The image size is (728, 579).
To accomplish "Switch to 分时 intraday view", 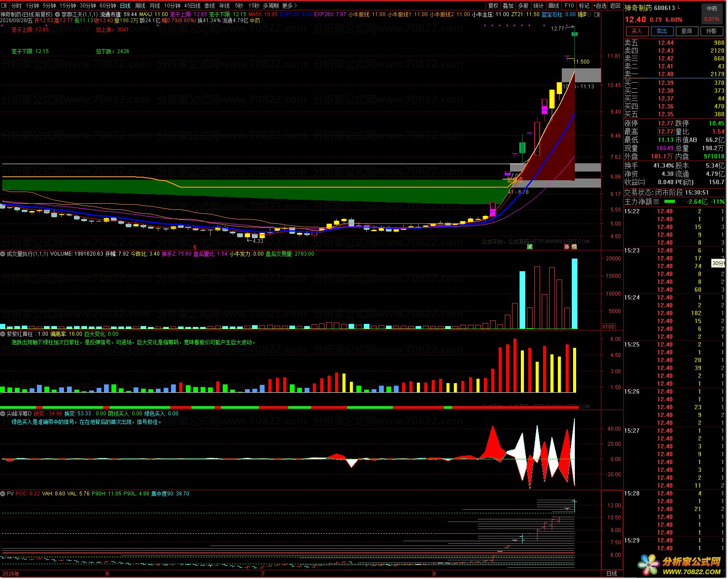I will (x=16, y=6).
